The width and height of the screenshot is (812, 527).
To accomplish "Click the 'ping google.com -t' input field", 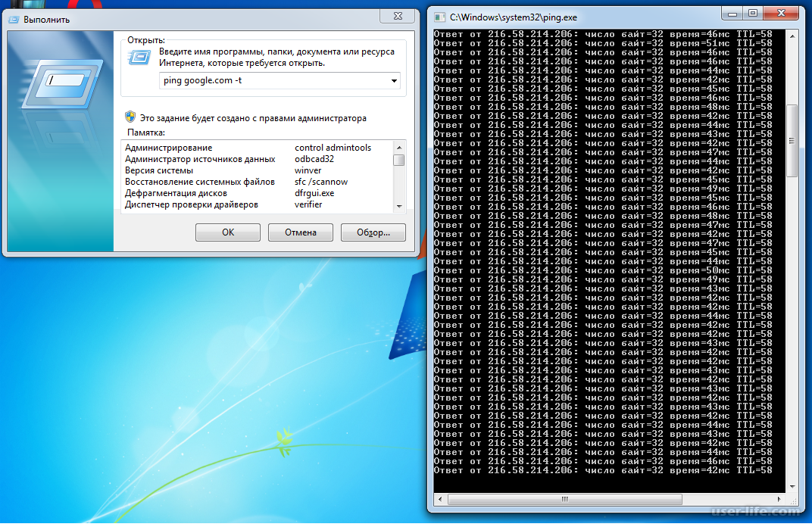I will (x=280, y=81).
